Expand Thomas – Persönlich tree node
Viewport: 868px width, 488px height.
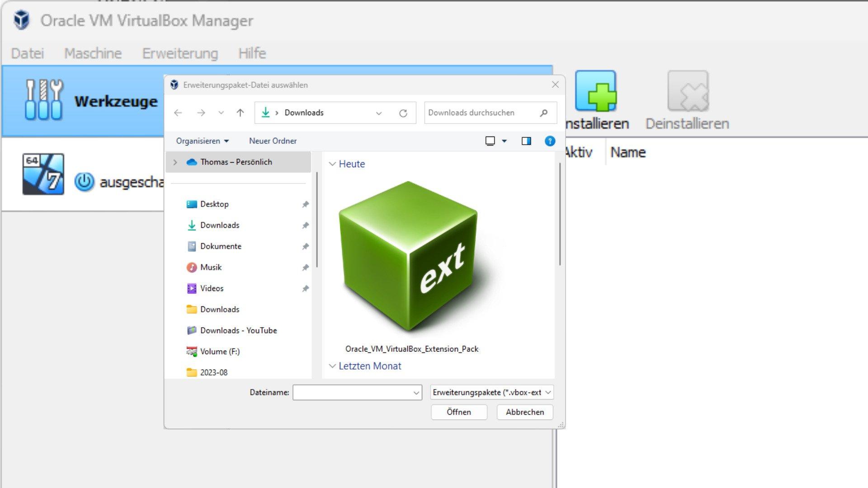(175, 162)
